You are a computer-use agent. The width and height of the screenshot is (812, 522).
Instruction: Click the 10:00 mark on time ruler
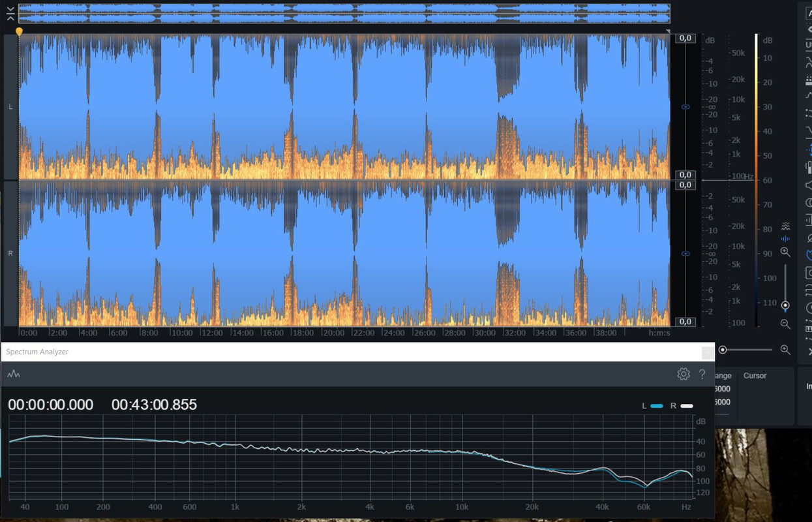[x=182, y=333]
